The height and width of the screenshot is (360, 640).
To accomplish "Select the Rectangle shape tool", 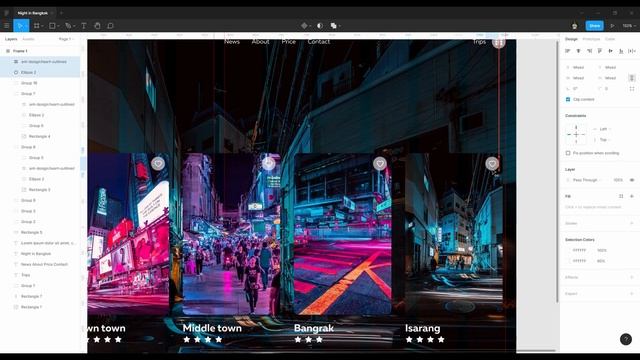I will pos(52,26).
